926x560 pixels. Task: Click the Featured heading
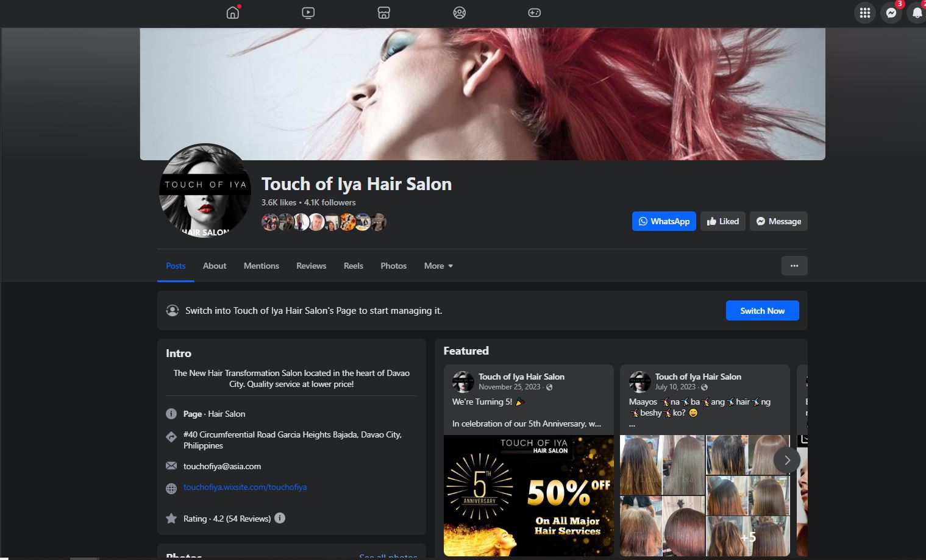coord(466,351)
